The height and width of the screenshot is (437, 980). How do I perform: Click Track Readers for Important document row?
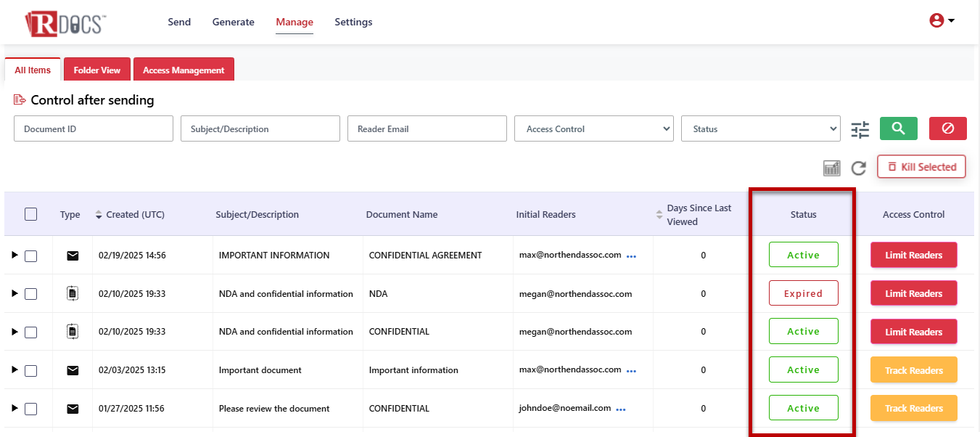[x=913, y=370]
